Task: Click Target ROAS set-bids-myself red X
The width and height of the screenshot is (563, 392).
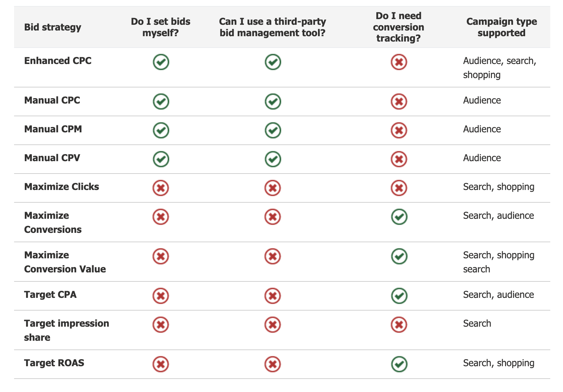Action: pyautogui.click(x=161, y=365)
